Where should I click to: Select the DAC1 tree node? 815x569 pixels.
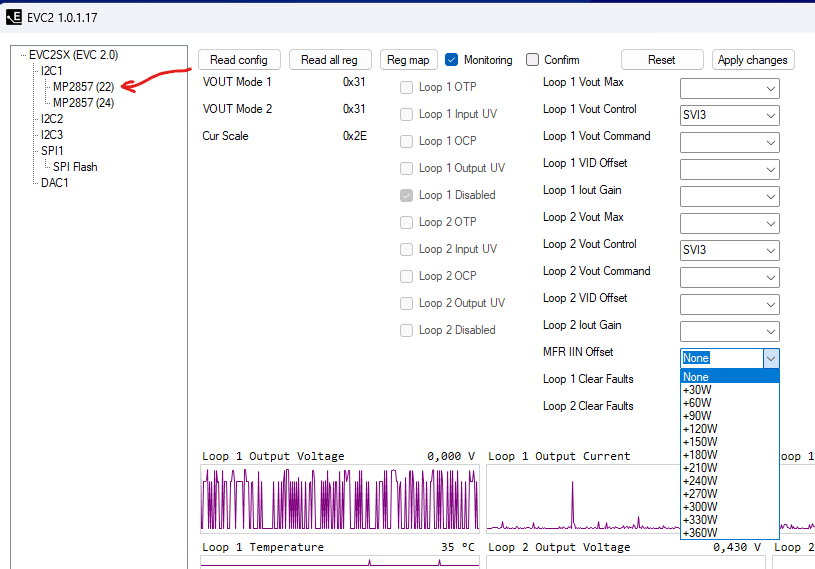click(x=55, y=183)
